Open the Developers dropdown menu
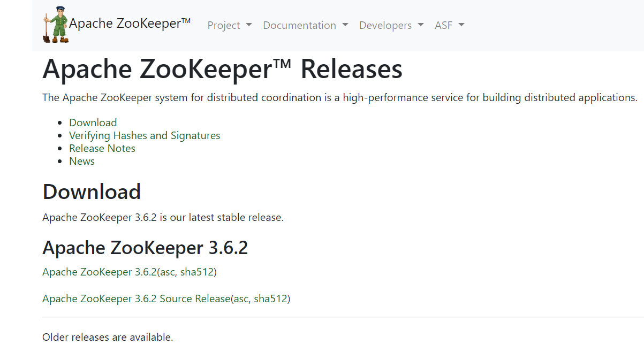Viewport: 644px width, 360px height. pos(391,25)
